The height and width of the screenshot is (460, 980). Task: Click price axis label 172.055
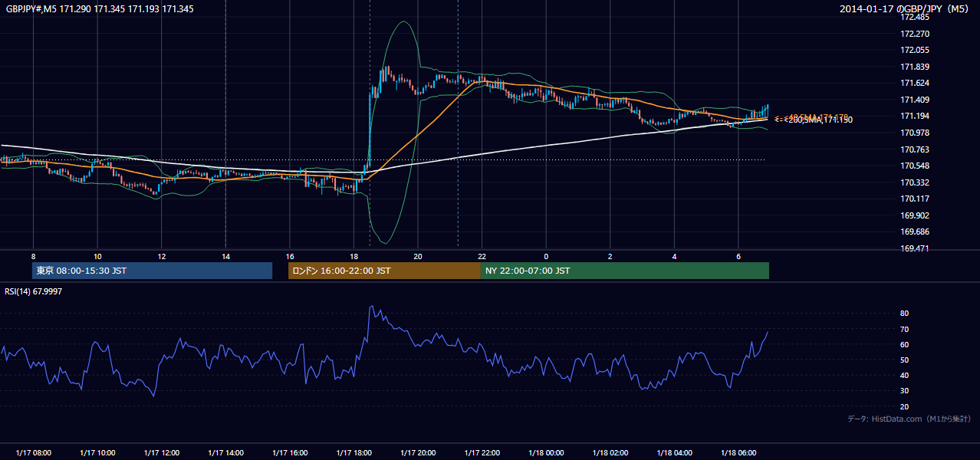click(916, 50)
